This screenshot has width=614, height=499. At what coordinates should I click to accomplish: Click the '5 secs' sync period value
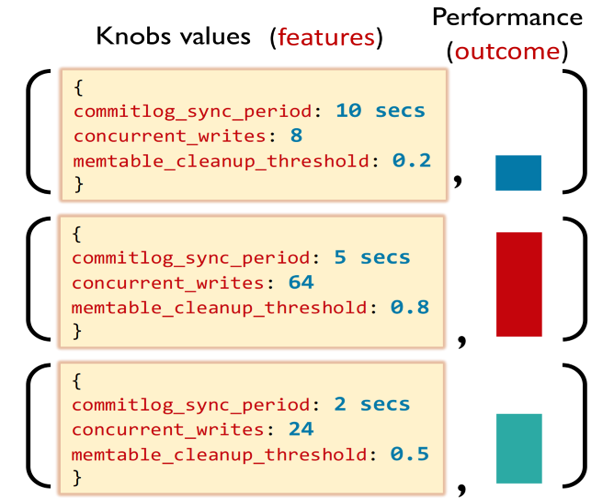(373, 257)
